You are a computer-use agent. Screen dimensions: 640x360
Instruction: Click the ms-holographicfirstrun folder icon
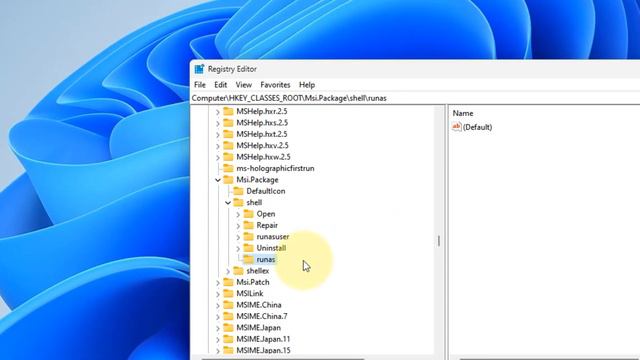tap(228, 168)
